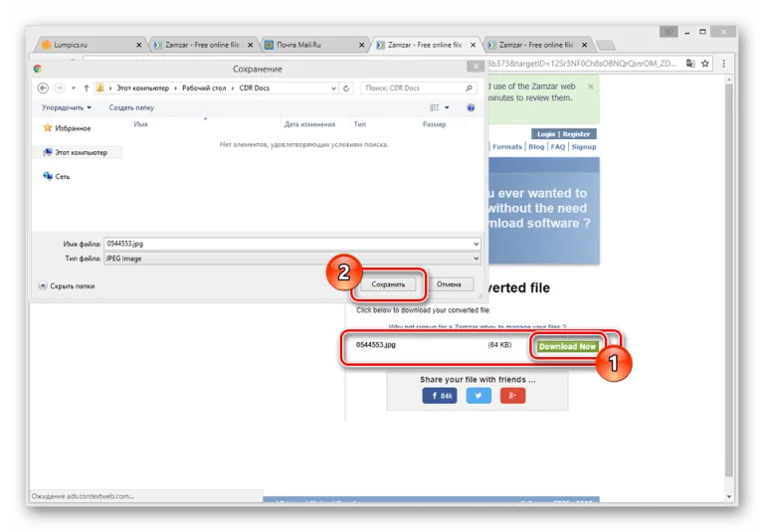The height and width of the screenshot is (532, 764).
Task: Click the Chrome user profile icon
Action: (x=668, y=32)
